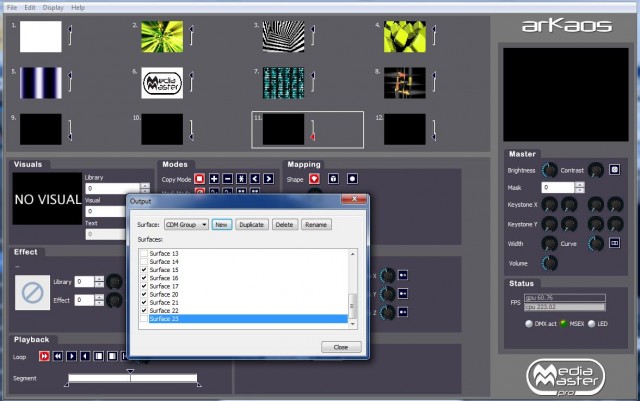
Task: Check the Surface 23 checkbox
Action: tap(144, 319)
